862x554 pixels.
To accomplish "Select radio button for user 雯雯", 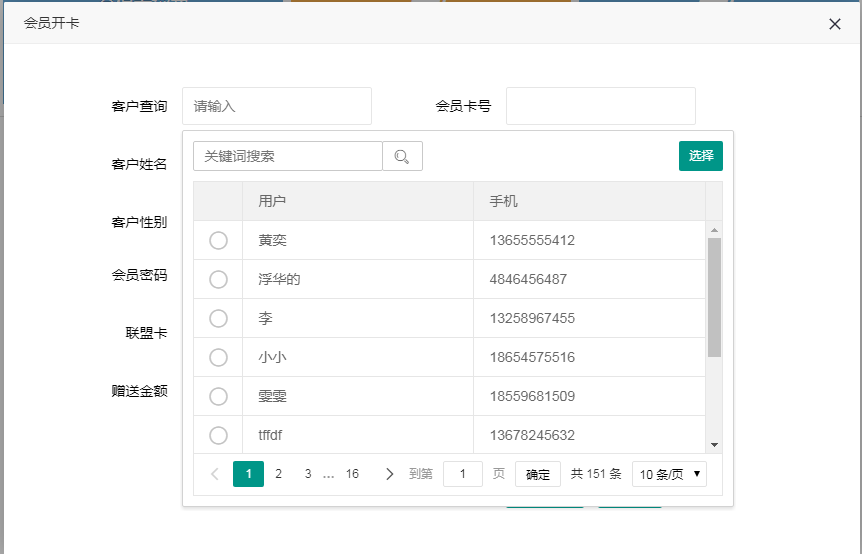I will pos(218,397).
